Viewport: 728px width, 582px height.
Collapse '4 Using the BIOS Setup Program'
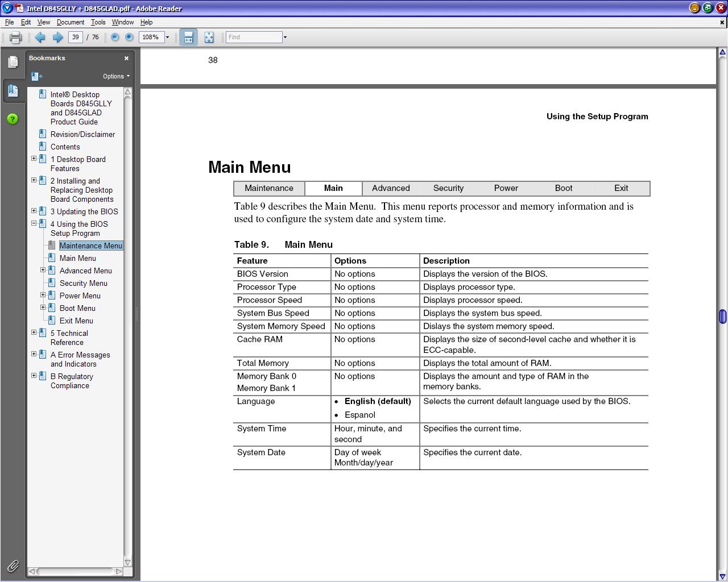click(34, 223)
